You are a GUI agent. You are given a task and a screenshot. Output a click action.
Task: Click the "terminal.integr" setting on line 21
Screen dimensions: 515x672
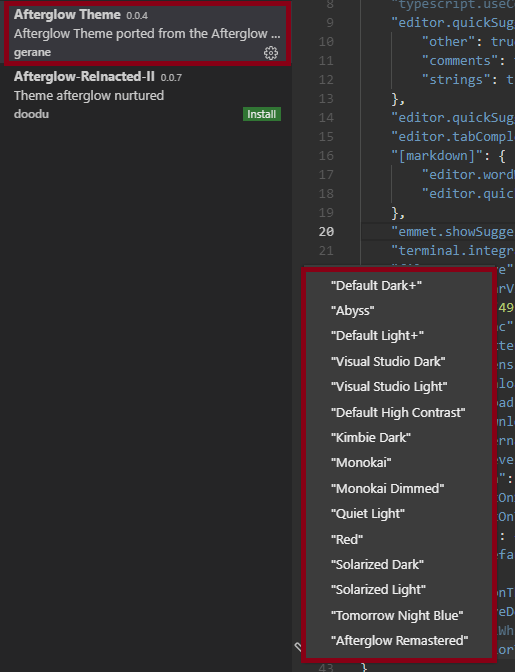pos(452,251)
